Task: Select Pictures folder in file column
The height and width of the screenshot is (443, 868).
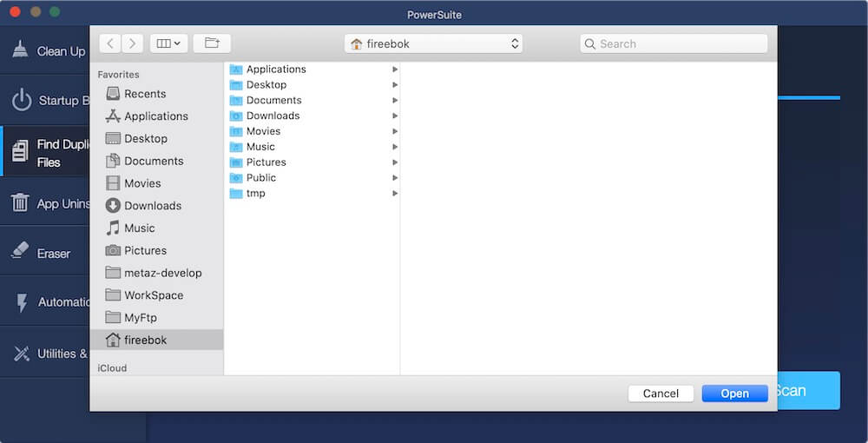Action: pyautogui.click(x=312, y=162)
